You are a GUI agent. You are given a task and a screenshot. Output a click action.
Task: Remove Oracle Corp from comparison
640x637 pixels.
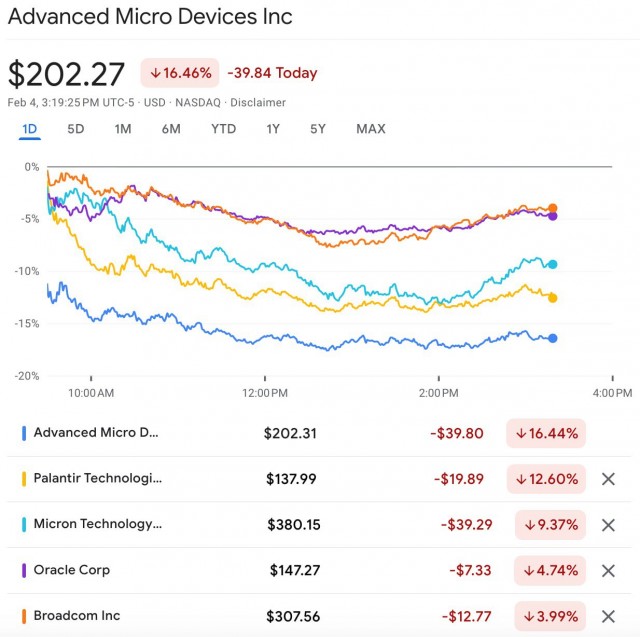pyautogui.click(x=608, y=570)
